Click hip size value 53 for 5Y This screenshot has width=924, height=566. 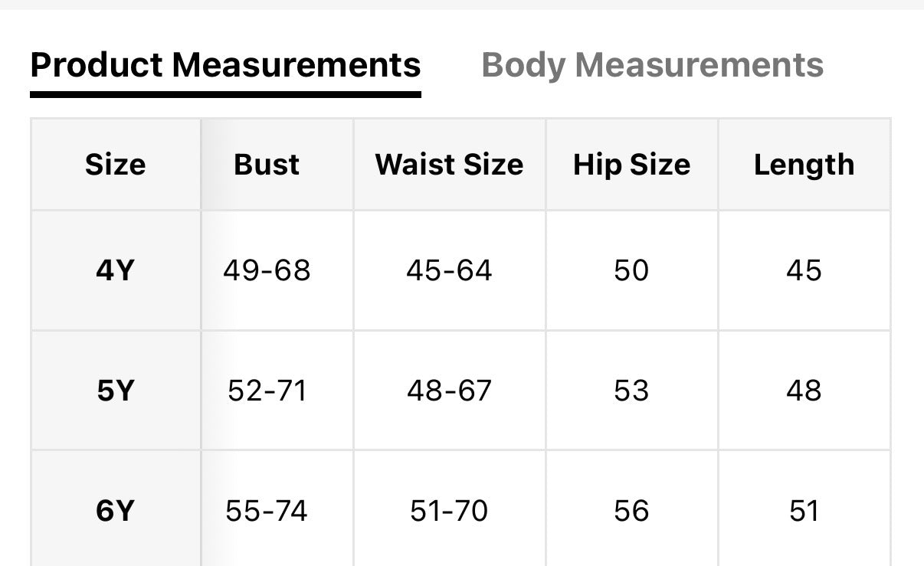(x=631, y=391)
